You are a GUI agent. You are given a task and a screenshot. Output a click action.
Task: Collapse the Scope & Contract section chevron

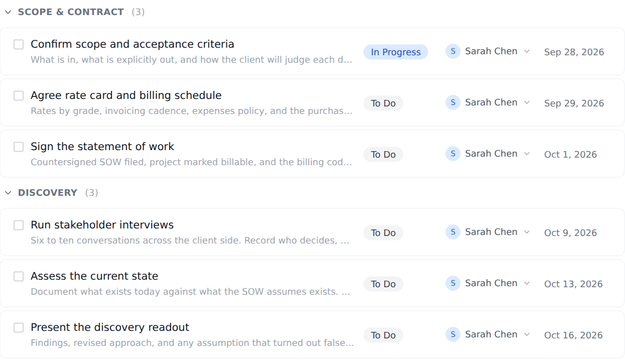pos(8,12)
